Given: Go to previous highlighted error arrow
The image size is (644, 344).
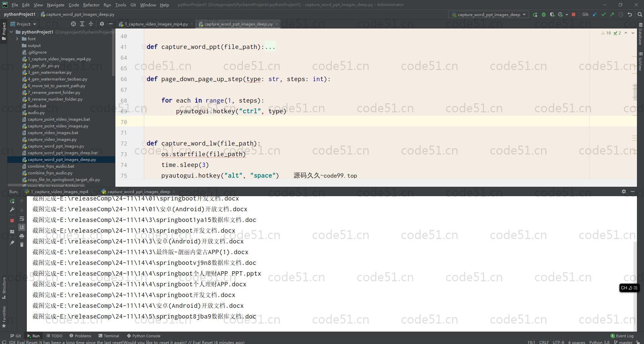Looking at the screenshot, I should click(626, 33).
